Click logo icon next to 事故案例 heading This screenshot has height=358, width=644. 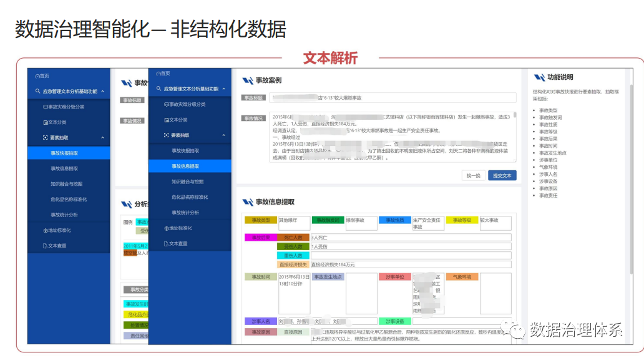click(248, 80)
